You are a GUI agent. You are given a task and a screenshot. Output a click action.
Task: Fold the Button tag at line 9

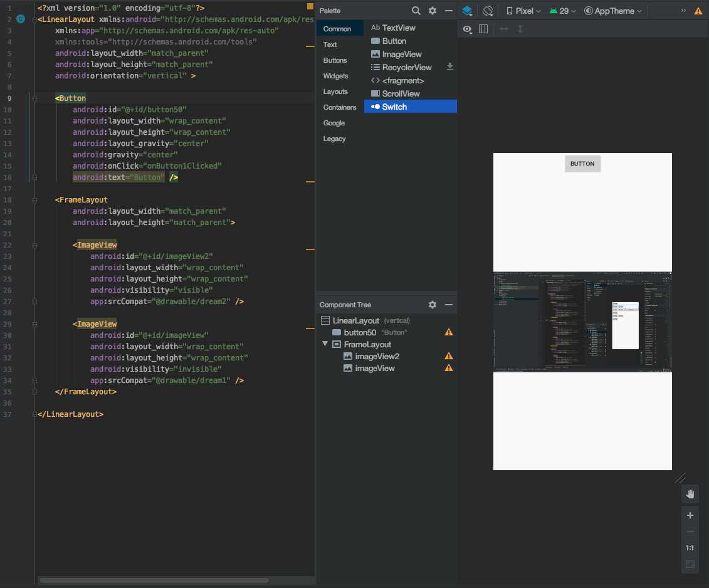coord(35,98)
